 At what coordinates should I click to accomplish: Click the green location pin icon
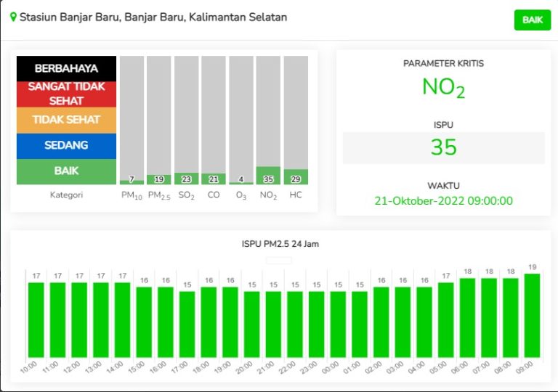(13, 17)
